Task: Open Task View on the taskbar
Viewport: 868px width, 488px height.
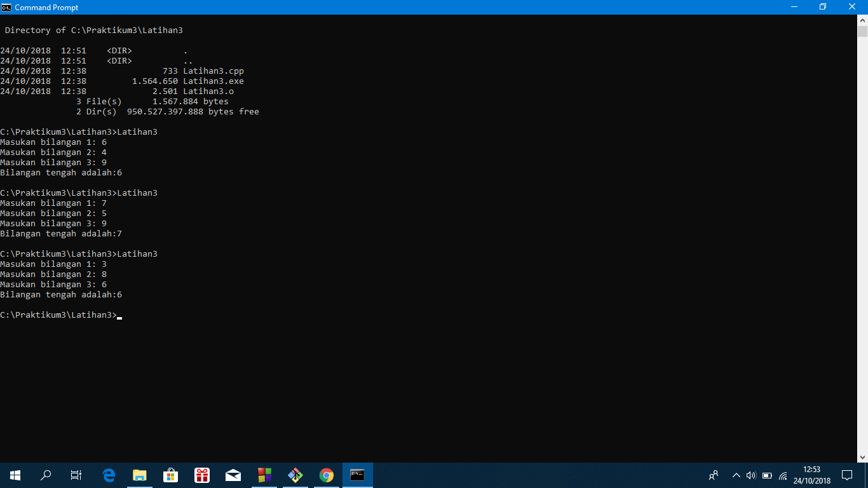Action: 76,475
